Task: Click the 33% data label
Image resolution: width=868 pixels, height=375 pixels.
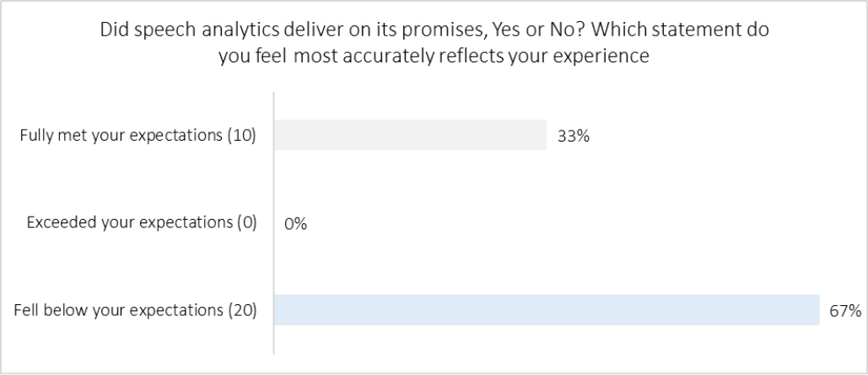Action: (572, 135)
